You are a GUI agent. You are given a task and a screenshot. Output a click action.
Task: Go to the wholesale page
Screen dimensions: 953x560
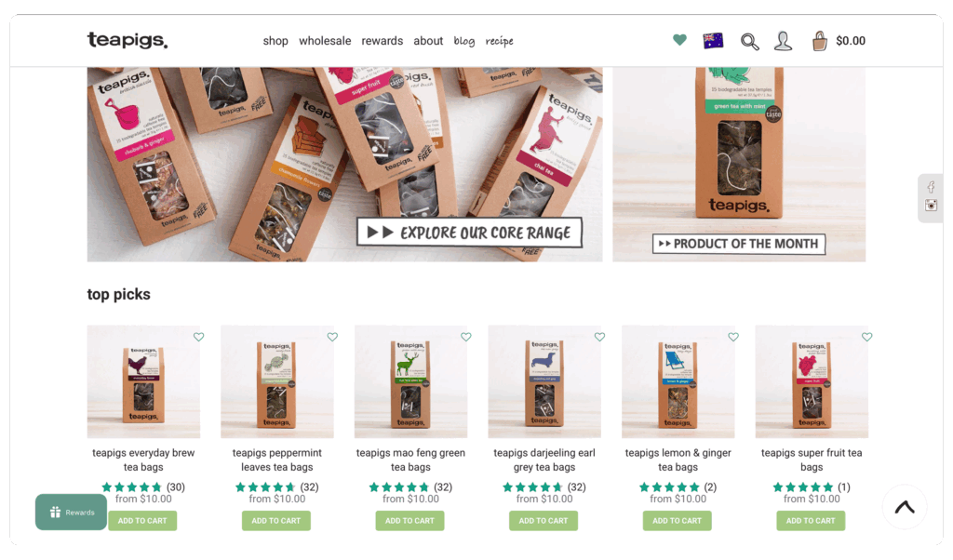click(325, 41)
